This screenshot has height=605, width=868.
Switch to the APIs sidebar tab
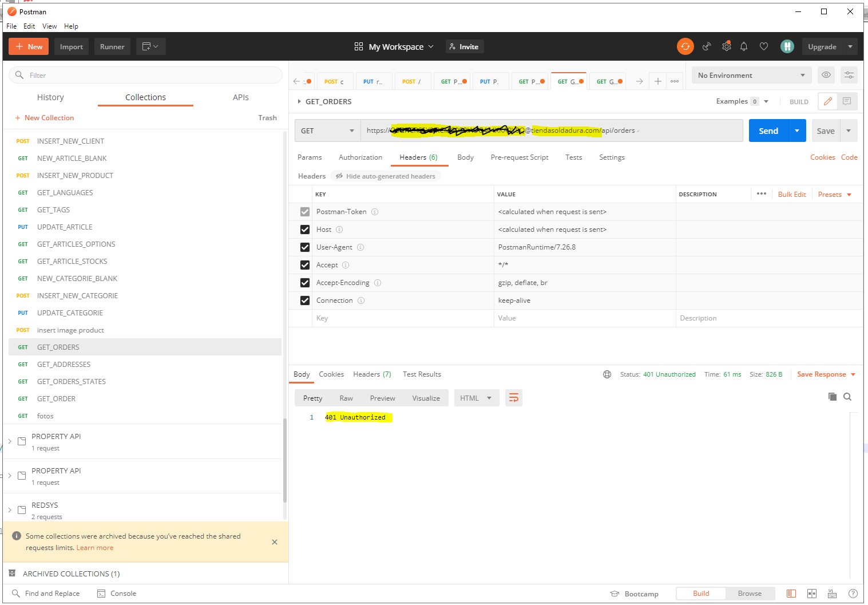pos(241,97)
